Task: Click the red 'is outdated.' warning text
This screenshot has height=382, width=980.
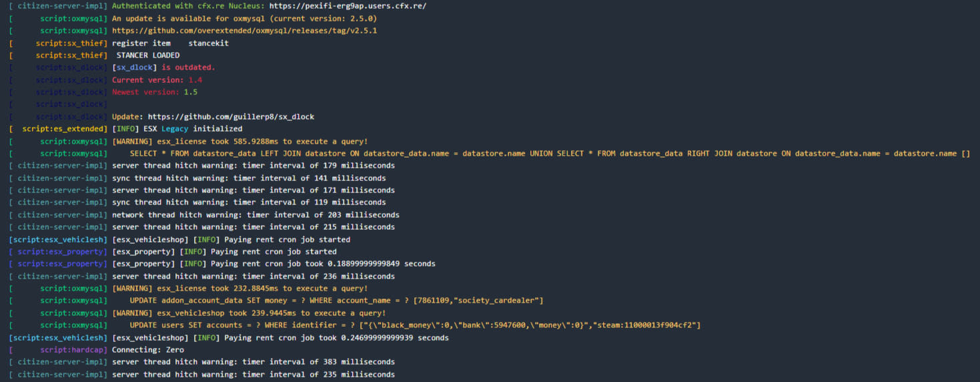Action: click(x=188, y=67)
